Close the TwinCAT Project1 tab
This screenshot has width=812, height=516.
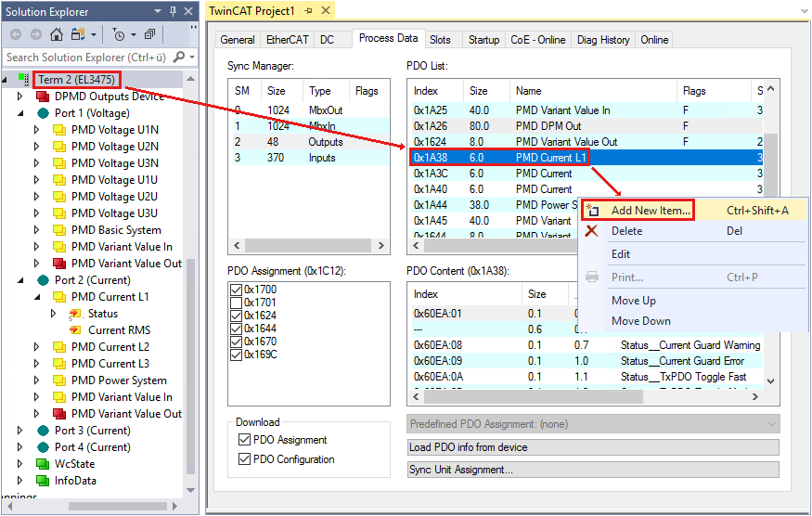(326, 11)
